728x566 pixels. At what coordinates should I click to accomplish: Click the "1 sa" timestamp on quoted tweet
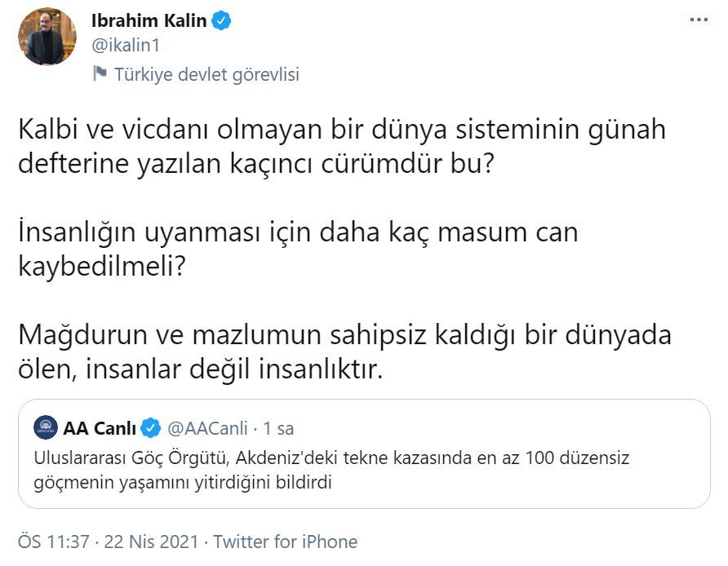coord(280,427)
